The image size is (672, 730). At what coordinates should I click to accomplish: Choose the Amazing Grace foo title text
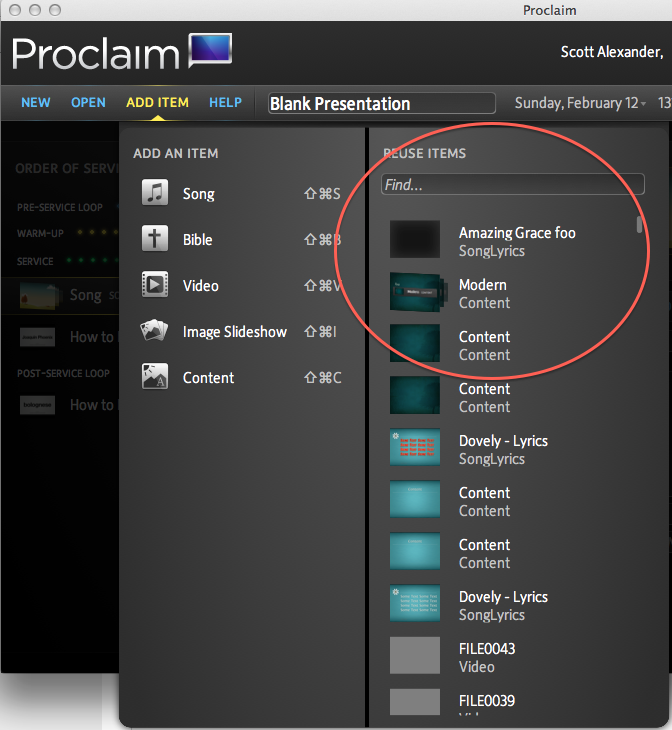(517, 233)
